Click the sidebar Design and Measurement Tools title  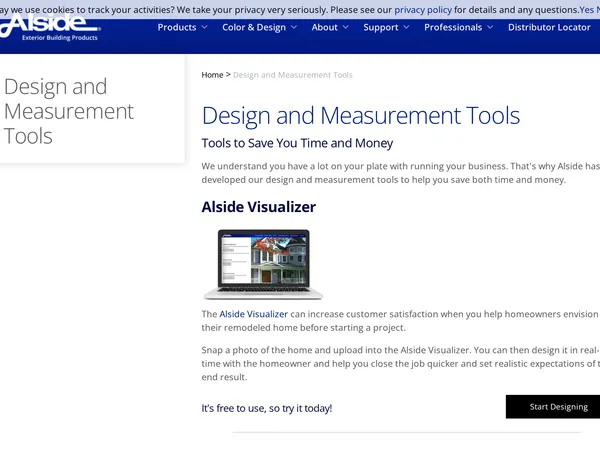[69, 111]
